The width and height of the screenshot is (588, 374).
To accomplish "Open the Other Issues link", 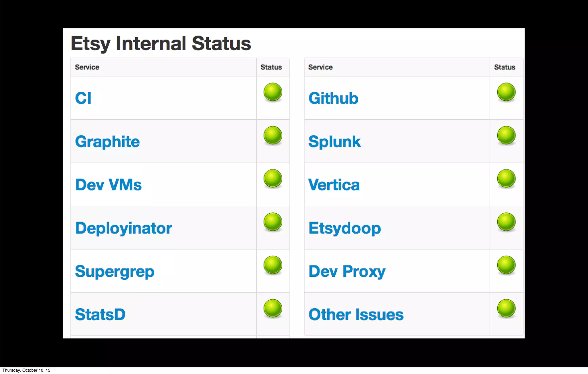I will coord(356,315).
